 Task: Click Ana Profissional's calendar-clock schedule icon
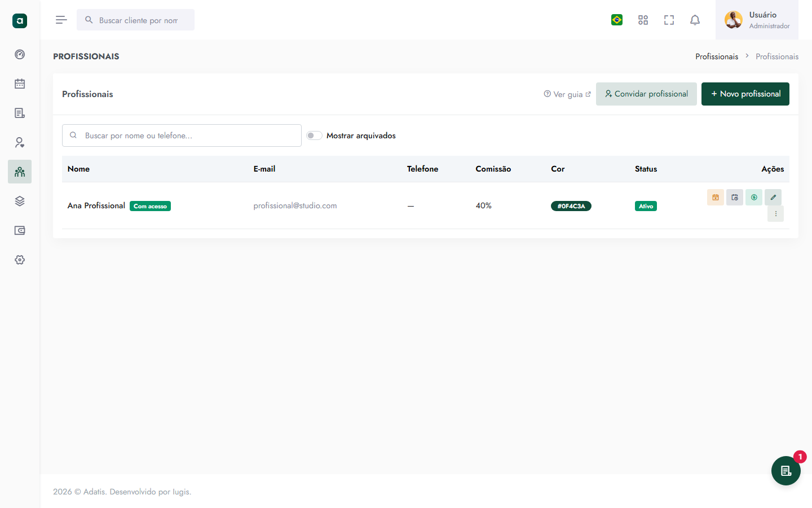735,197
